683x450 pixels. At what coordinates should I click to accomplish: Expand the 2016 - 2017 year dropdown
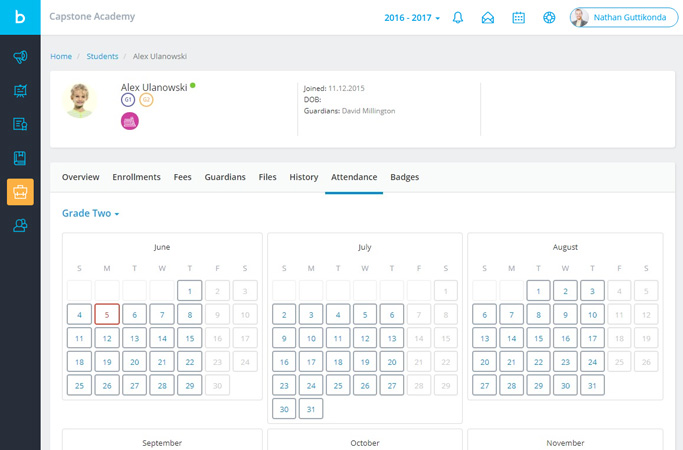coord(412,18)
